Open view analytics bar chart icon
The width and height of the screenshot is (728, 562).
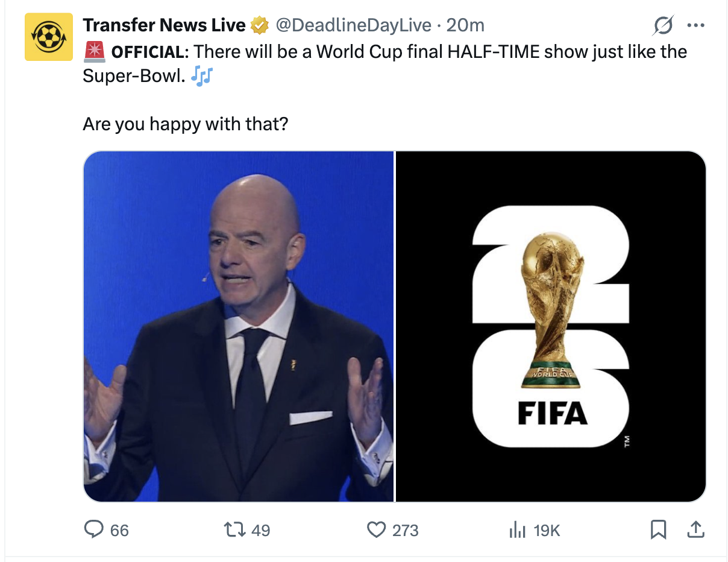517,530
